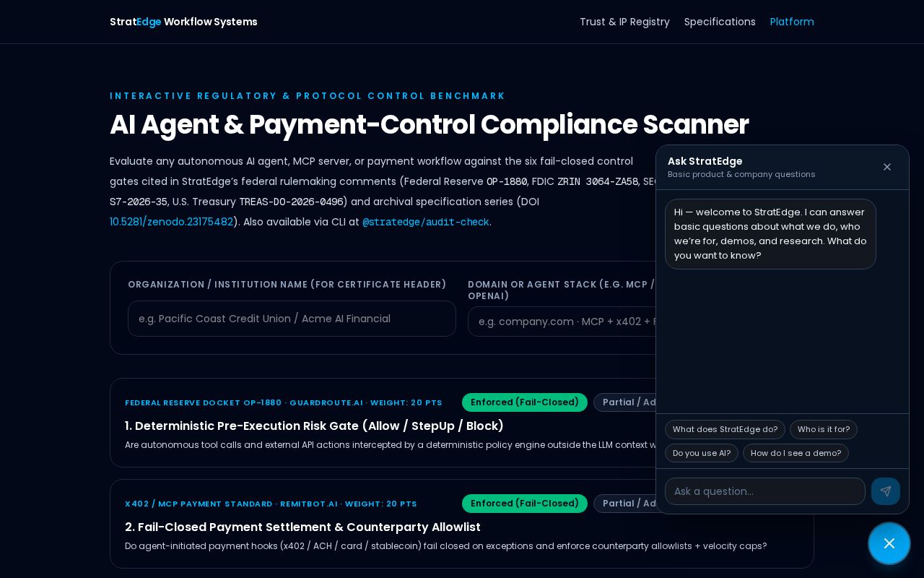Viewport: 924px width, 578px height.
Task: Select Enforced (Fail-Closed) for Payment Settlement control
Action: 525,504
